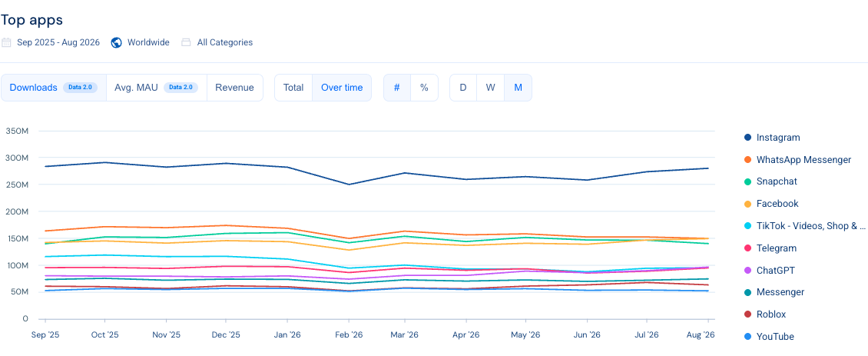Click the globe icon next to Worldwide

point(116,42)
